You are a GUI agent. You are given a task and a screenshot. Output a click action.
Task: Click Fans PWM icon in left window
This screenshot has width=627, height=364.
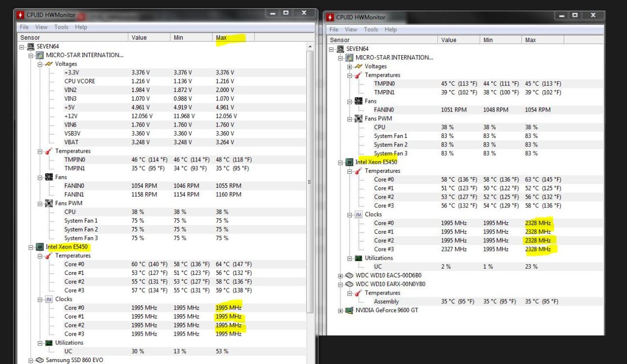(49, 203)
